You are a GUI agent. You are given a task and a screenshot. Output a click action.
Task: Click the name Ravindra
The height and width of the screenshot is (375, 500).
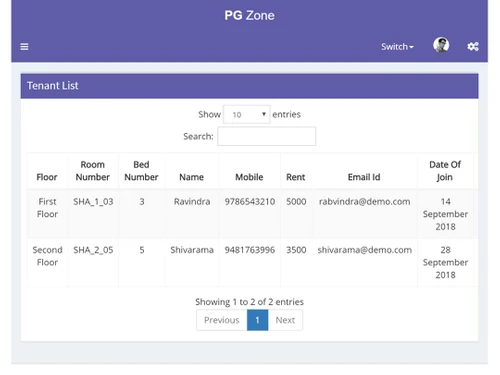pyautogui.click(x=192, y=202)
